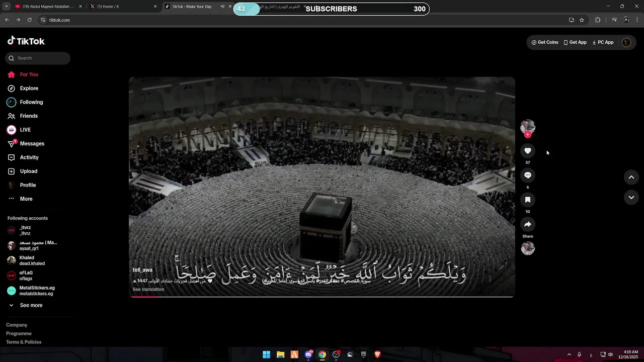Show hidden system tray icons
This screenshot has height=362, width=644.
[x=569, y=354]
